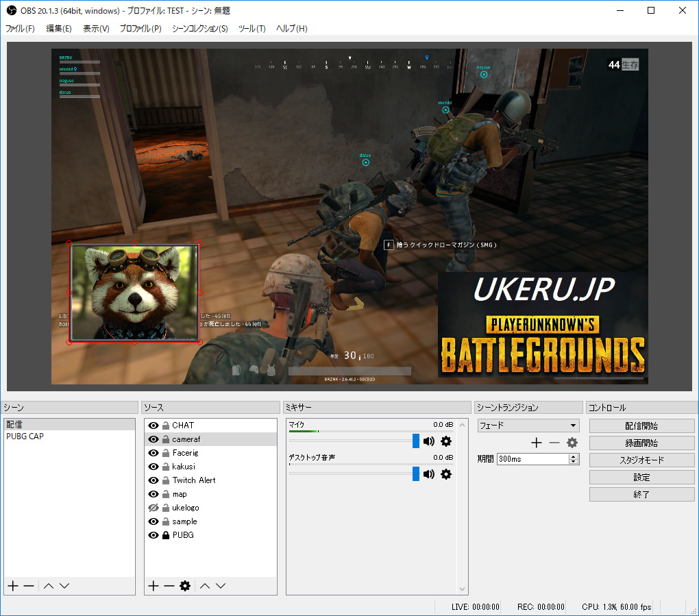
Task: Open the ツール(T) menu
Action: (252, 29)
